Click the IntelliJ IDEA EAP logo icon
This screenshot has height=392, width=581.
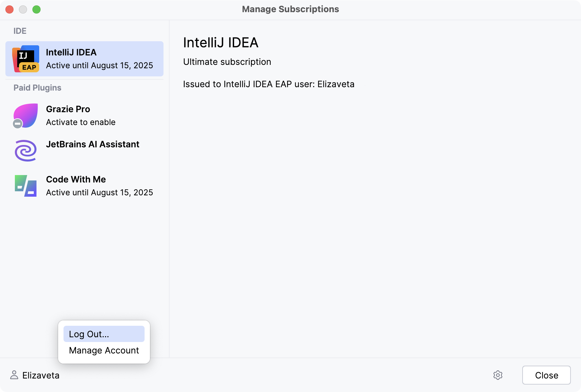26,59
